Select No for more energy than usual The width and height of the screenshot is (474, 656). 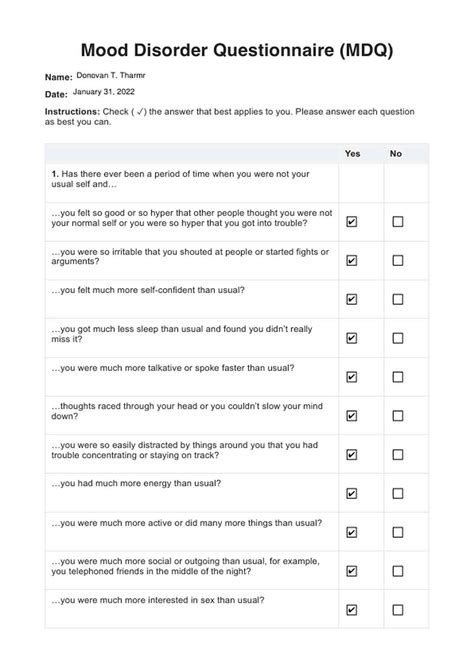397,494
